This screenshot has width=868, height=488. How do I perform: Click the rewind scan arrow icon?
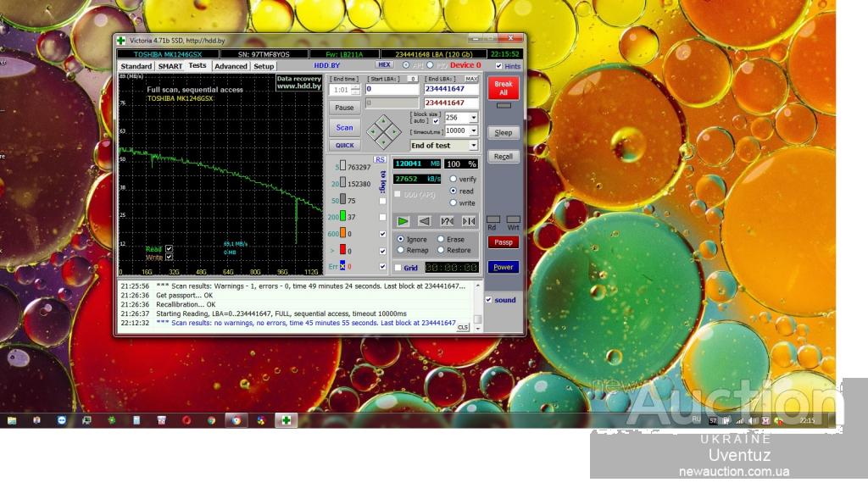424,221
